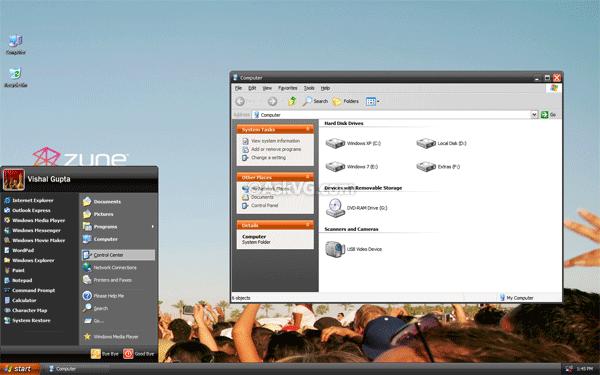Click the Up folder toolbar icon
Image resolution: width=600 pixels, height=375 pixels.
click(292, 101)
